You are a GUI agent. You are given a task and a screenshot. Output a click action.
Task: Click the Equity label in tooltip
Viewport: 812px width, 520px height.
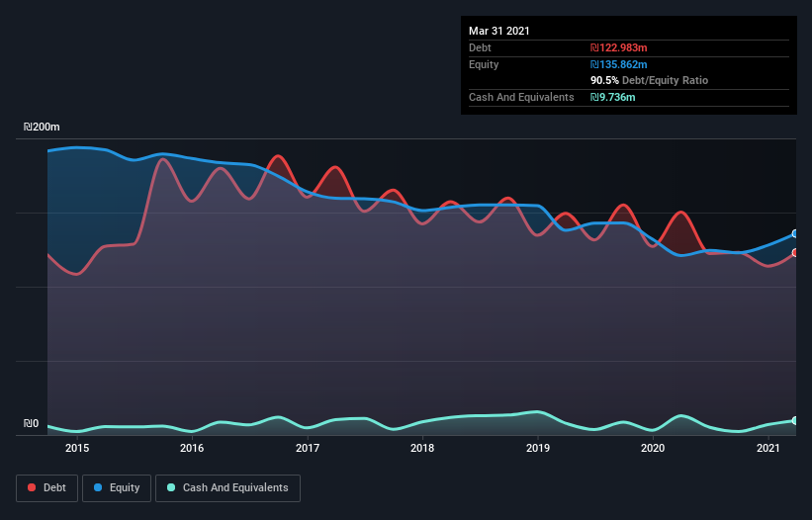(484, 64)
